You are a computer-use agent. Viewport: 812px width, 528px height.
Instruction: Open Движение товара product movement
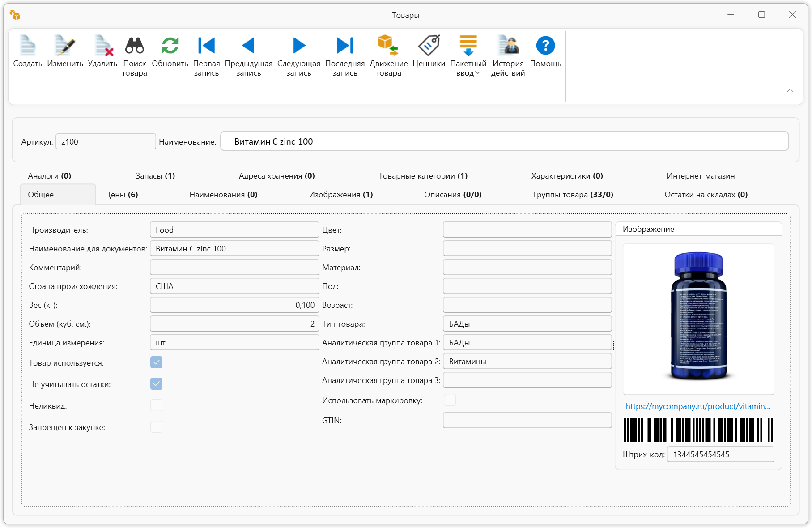(x=388, y=46)
